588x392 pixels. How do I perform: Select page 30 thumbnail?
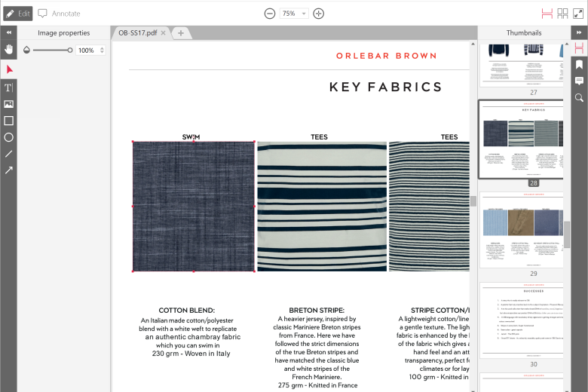pos(522,320)
